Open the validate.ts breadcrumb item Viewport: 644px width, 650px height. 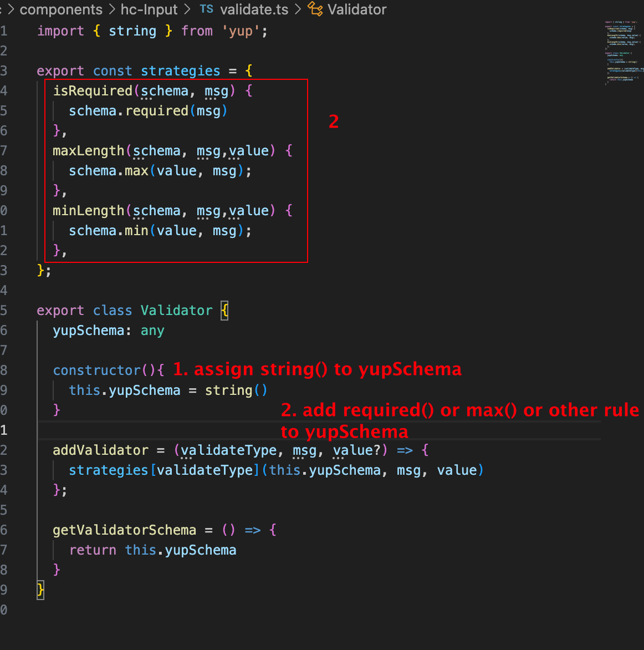(254, 9)
